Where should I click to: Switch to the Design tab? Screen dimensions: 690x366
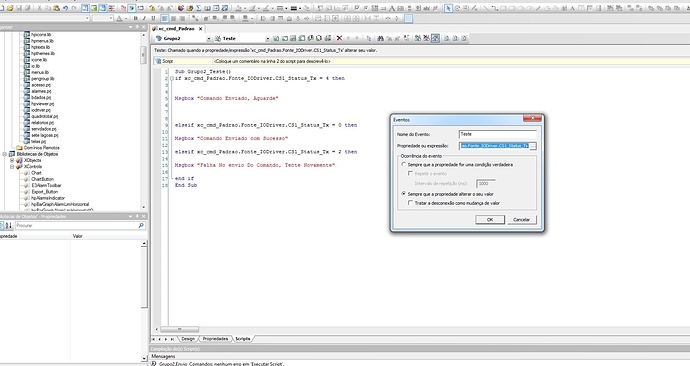188,339
